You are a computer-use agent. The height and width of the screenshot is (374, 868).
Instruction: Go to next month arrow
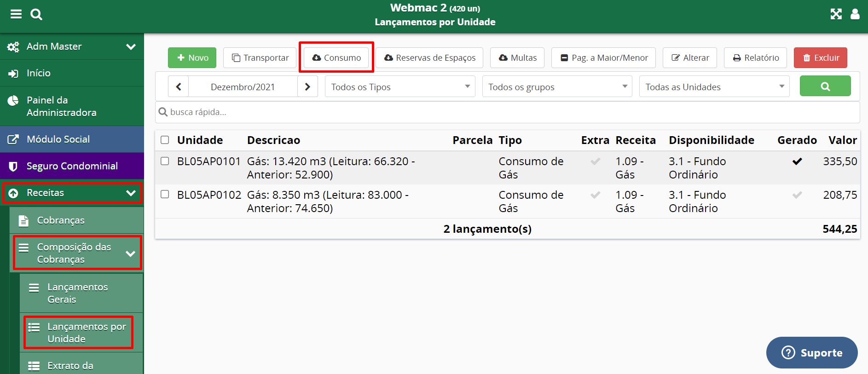click(307, 87)
